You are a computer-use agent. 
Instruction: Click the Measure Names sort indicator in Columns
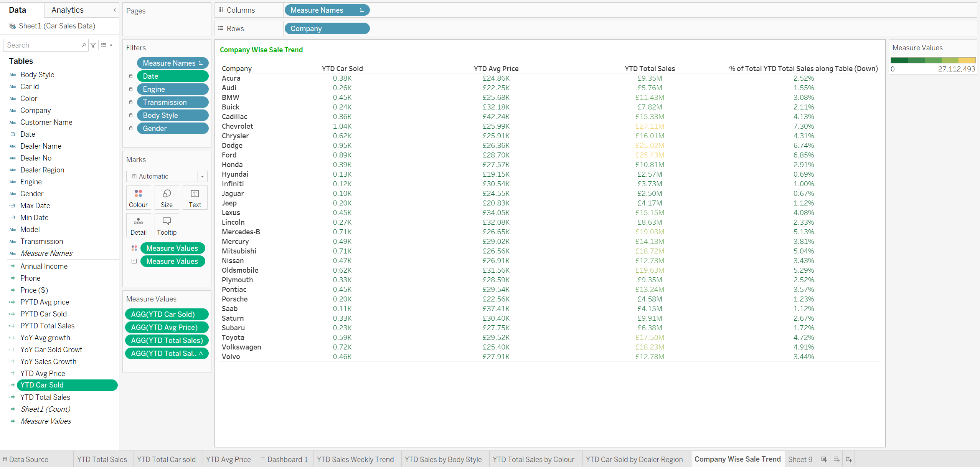(361, 10)
